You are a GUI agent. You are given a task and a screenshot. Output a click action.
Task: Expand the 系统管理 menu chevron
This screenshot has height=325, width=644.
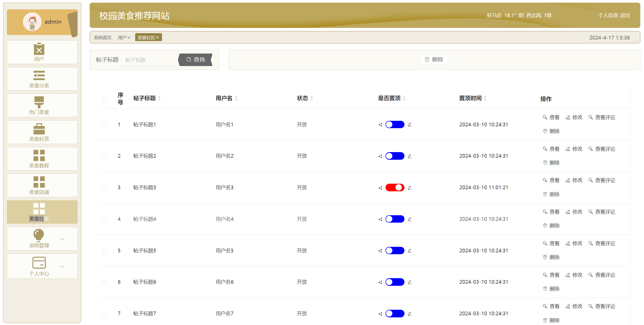pyautogui.click(x=62, y=239)
